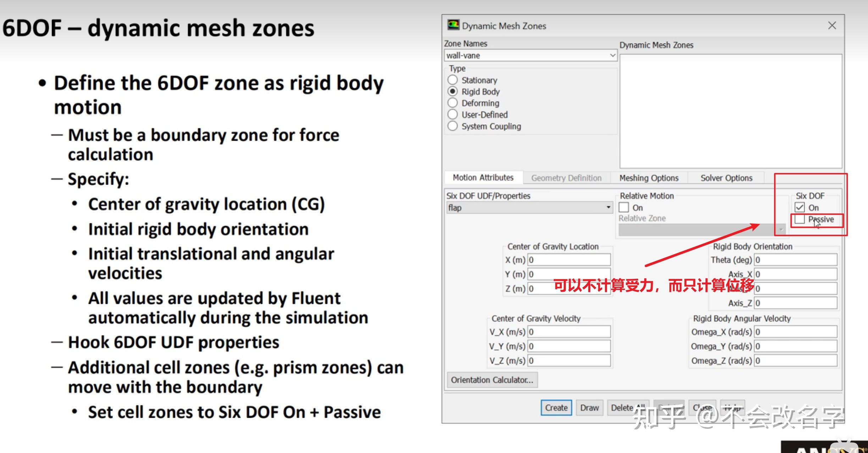Image resolution: width=868 pixels, height=453 pixels.
Task: Click the Dynamic Mesh Zones window icon
Action: click(x=453, y=25)
